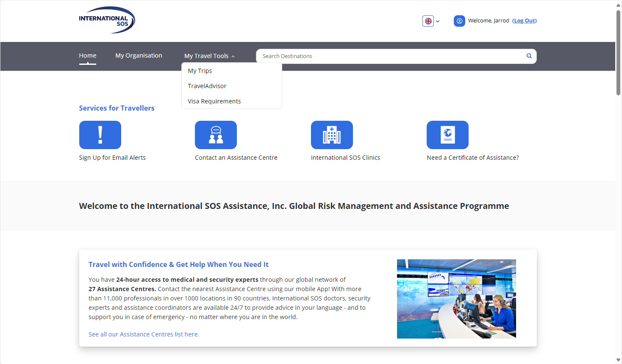The width and height of the screenshot is (622, 364).
Task: Log out via the Log Out link
Action: [x=525, y=20]
